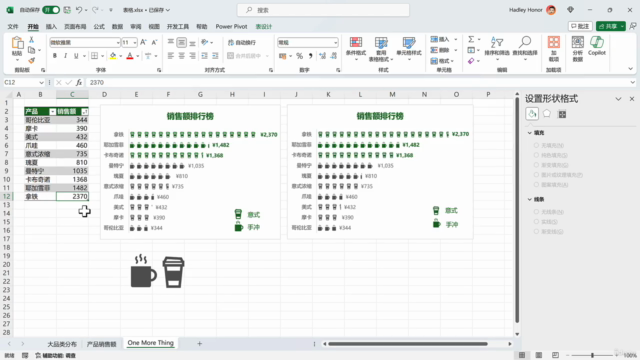
Task: Switch to the 公式 ribbon tab
Action: (x=99, y=27)
